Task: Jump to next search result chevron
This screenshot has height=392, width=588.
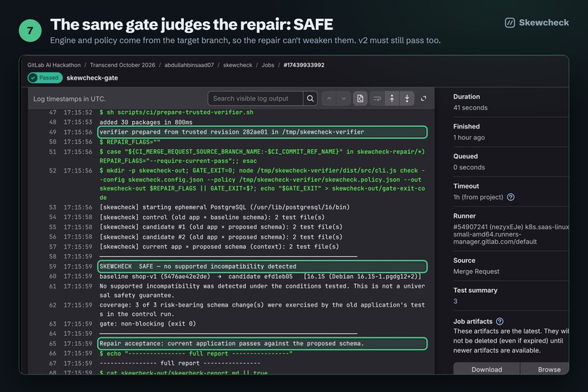Action: [344, 99]
